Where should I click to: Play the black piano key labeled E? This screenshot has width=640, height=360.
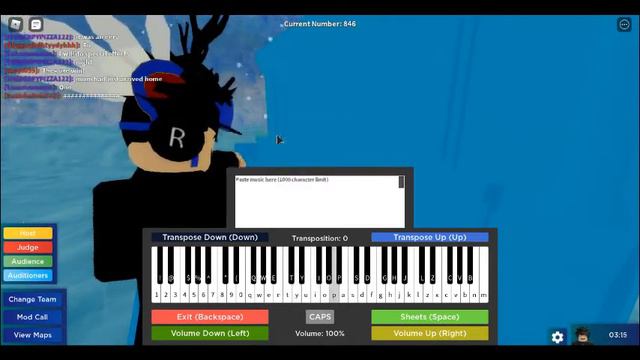(x=273, y=265)
